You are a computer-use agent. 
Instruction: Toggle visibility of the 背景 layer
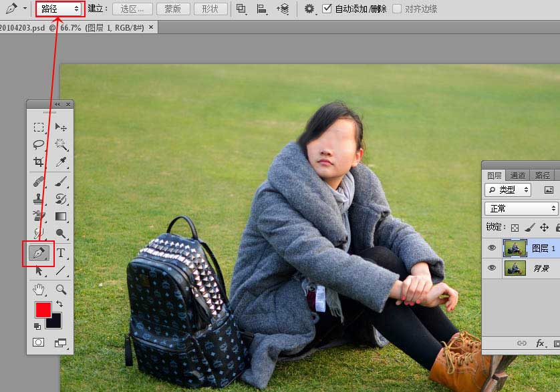pos(492,267)
